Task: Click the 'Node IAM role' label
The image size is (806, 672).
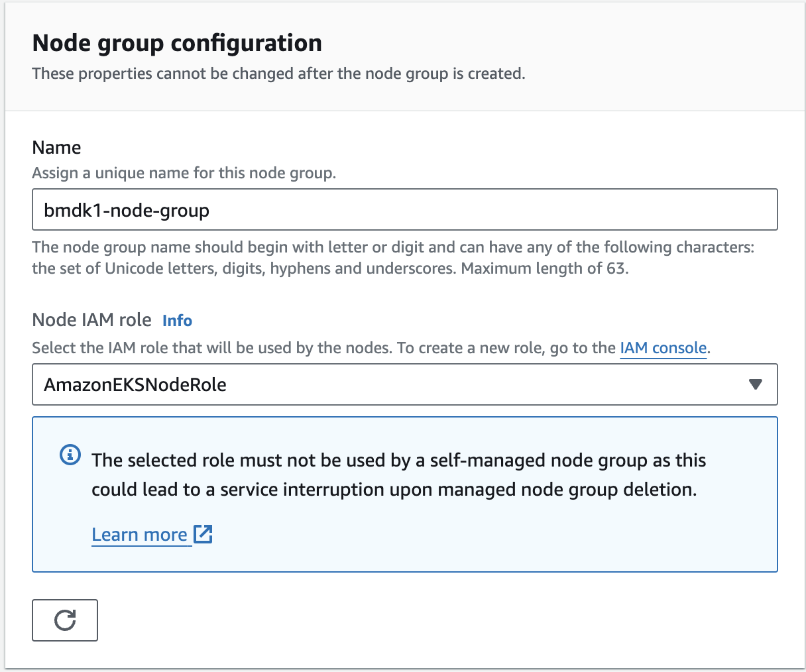Action: point(91,320)
